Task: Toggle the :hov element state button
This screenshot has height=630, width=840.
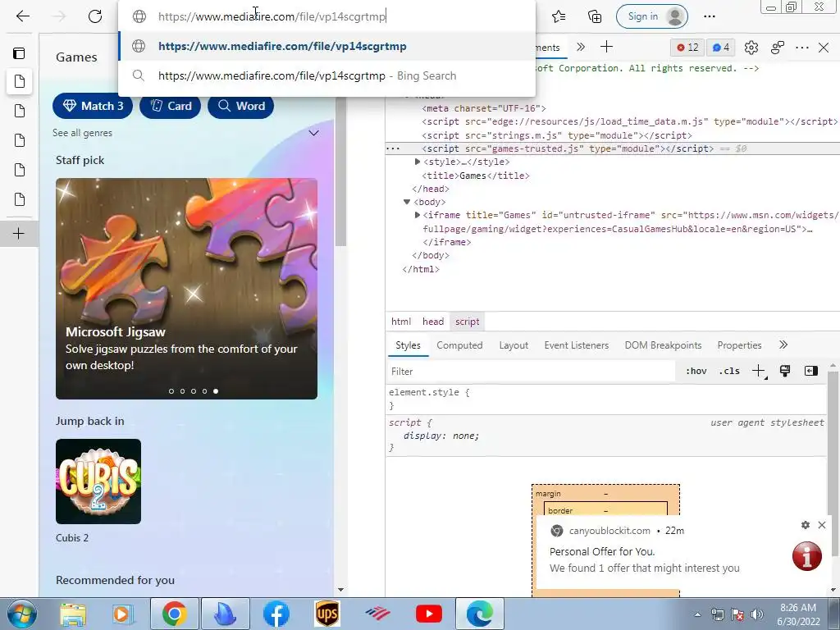Action: tap(696, 372)
